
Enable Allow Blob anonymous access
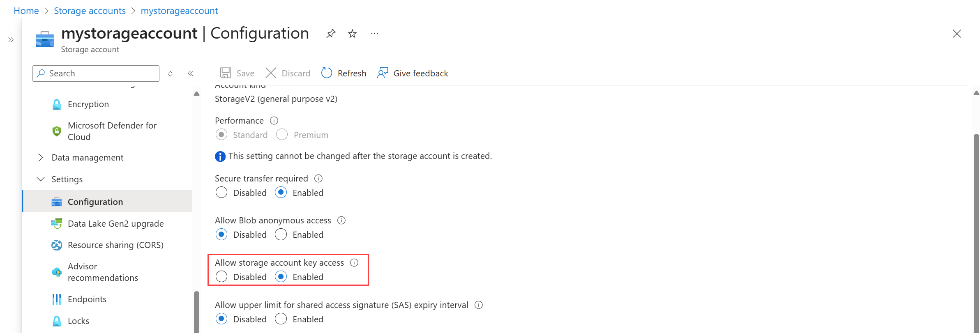[281, 234]
